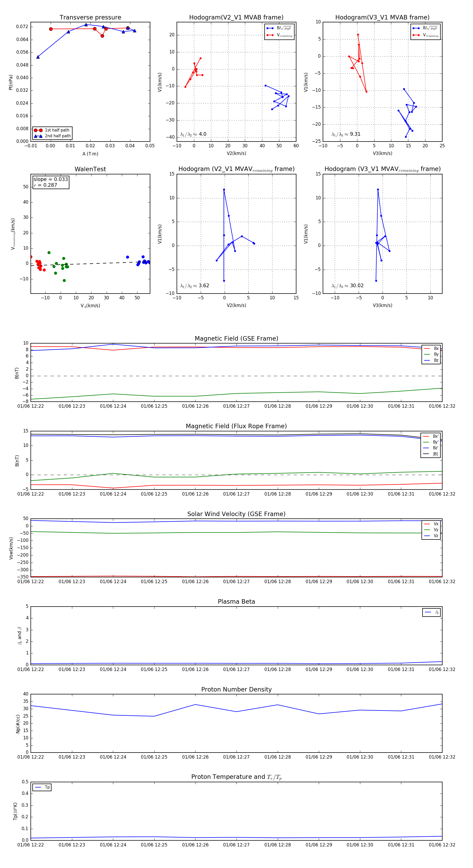
Task: Click the Vz legend entry in solar wind plot
Action: click(x=431, y=536)
